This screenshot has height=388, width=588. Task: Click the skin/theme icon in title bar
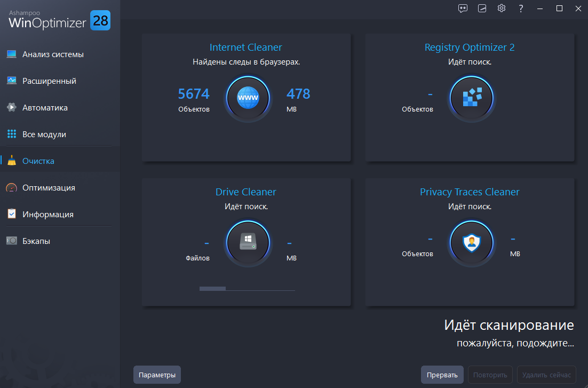tap(482, 8)
